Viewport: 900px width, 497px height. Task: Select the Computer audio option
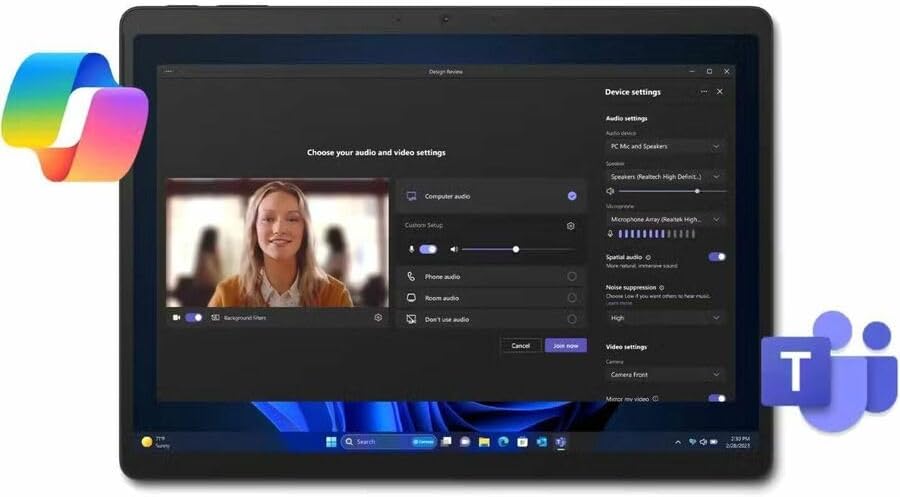(x=491, y=196)
